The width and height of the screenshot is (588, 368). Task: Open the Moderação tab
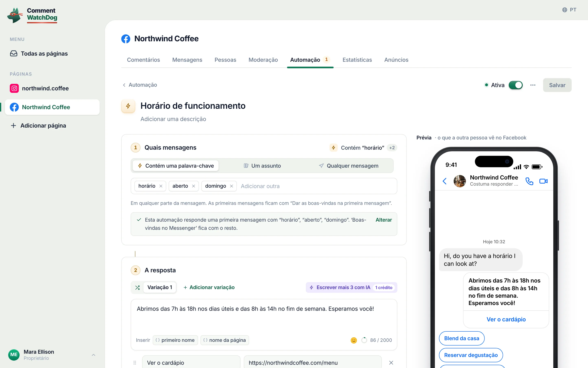[x=263, y=60]
